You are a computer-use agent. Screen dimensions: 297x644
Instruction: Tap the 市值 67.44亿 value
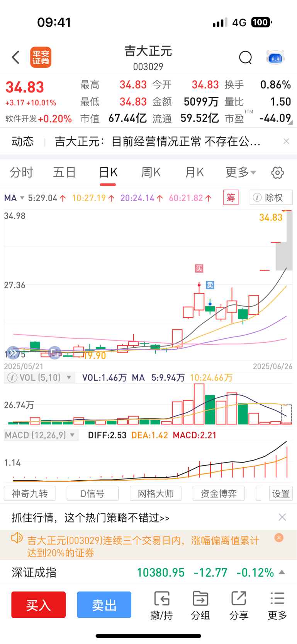(127, 118)
